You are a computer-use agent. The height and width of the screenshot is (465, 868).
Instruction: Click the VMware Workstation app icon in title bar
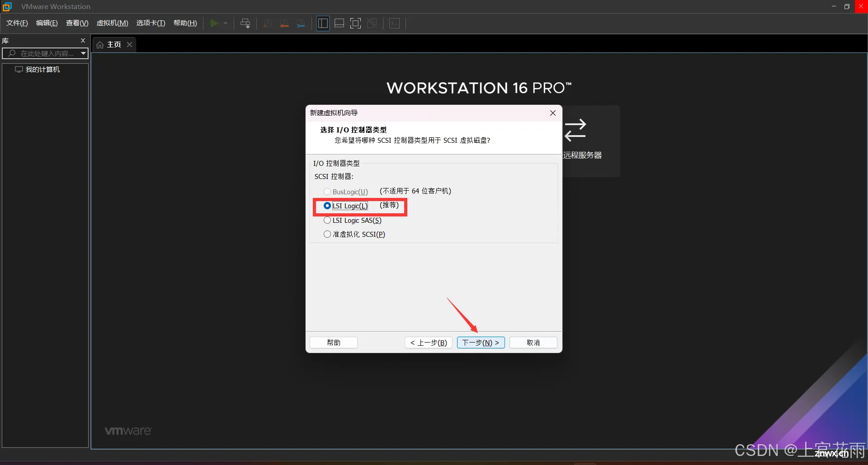[7, 6]
